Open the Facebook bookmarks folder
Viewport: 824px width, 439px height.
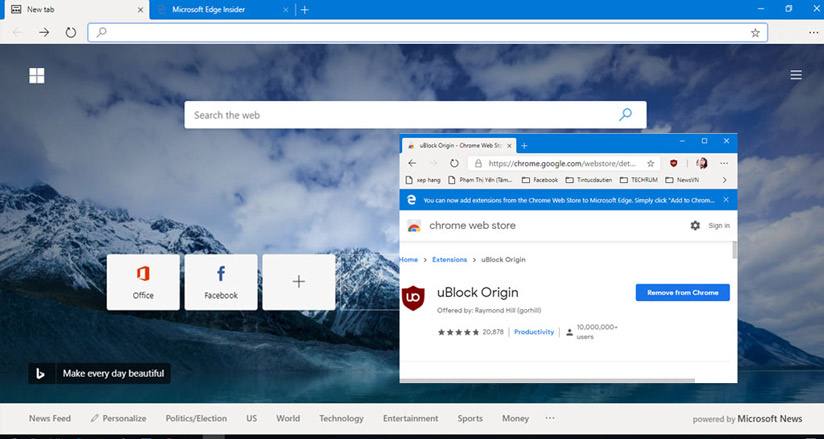[x=540, y=180]
